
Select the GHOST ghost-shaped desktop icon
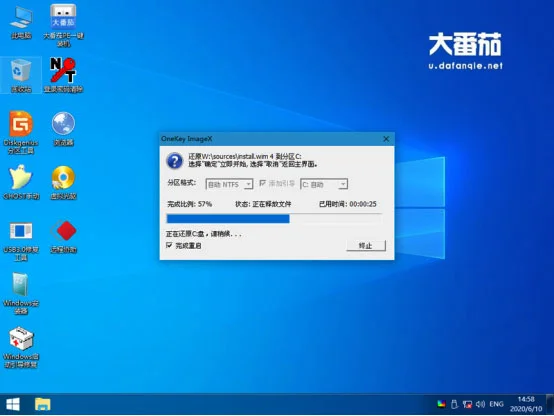coord(21,182)
